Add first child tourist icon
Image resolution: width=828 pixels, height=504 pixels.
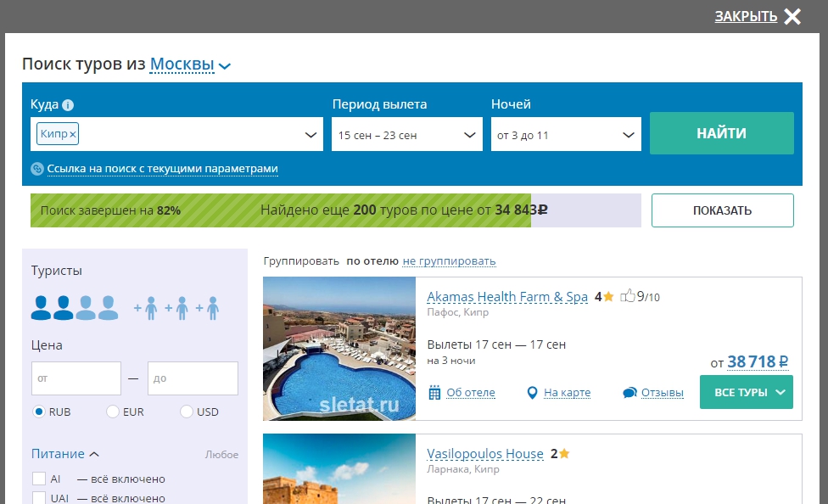coord(147,308)
